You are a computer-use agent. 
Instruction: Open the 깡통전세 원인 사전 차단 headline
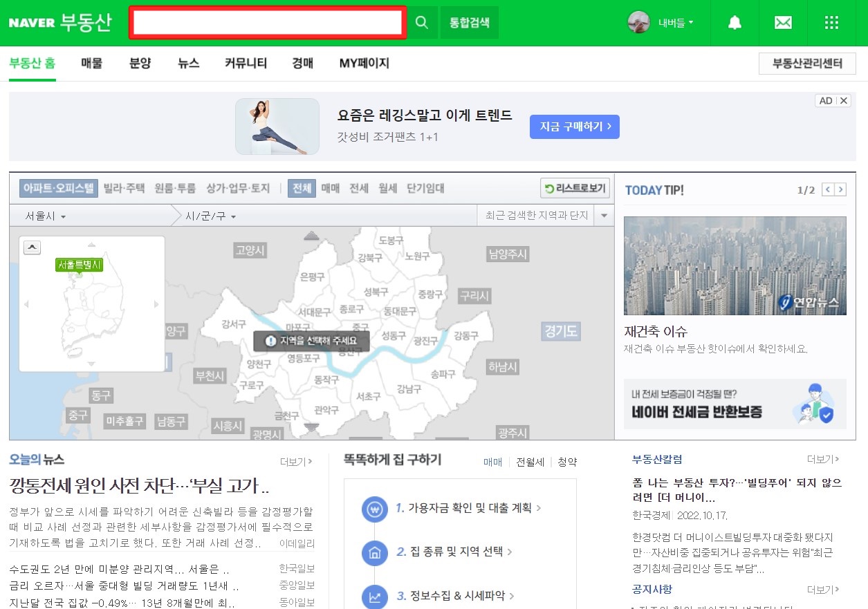[139, 485]
